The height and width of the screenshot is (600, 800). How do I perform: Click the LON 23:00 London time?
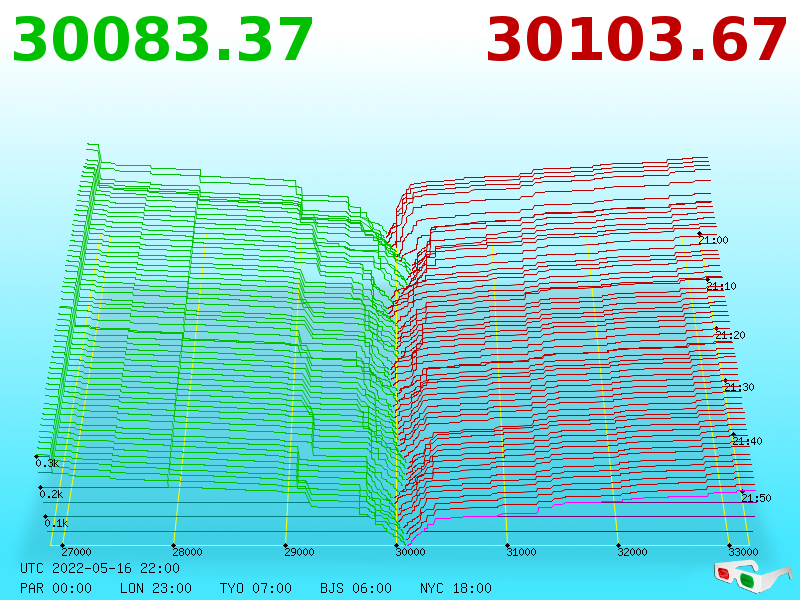point(156,588)
